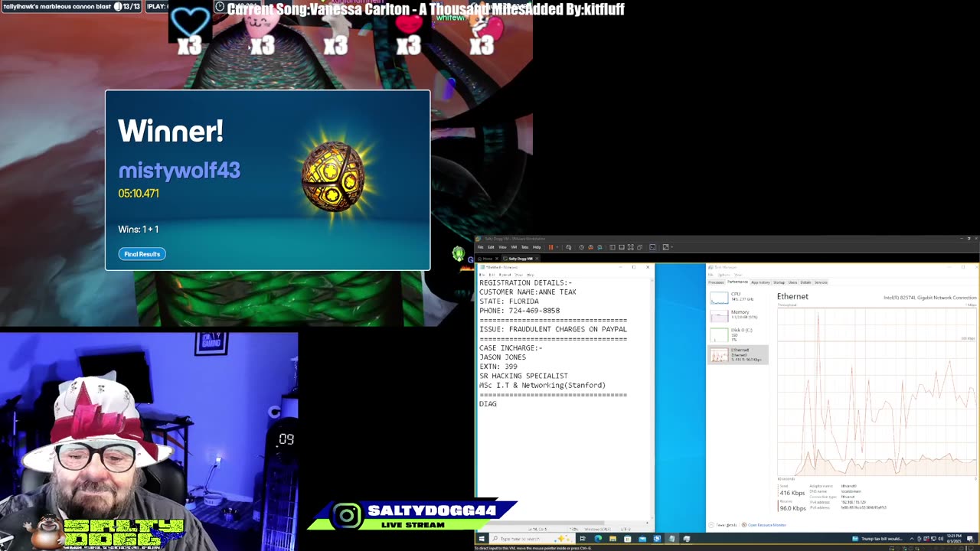This screenshot has width=980, height=551.
Task: Open Microsoft Store from guest taskbar
Action: 628,539
